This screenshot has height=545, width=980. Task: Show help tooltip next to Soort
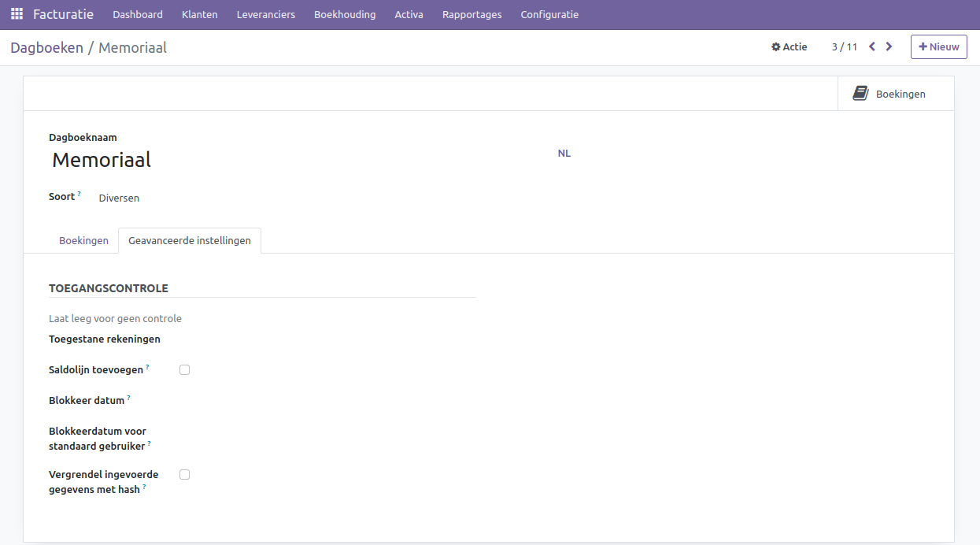tap(80, 194)
